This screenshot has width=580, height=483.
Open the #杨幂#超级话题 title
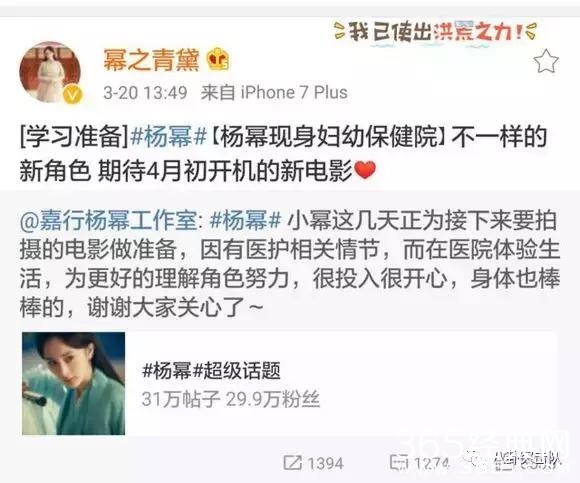coord(211,370)
